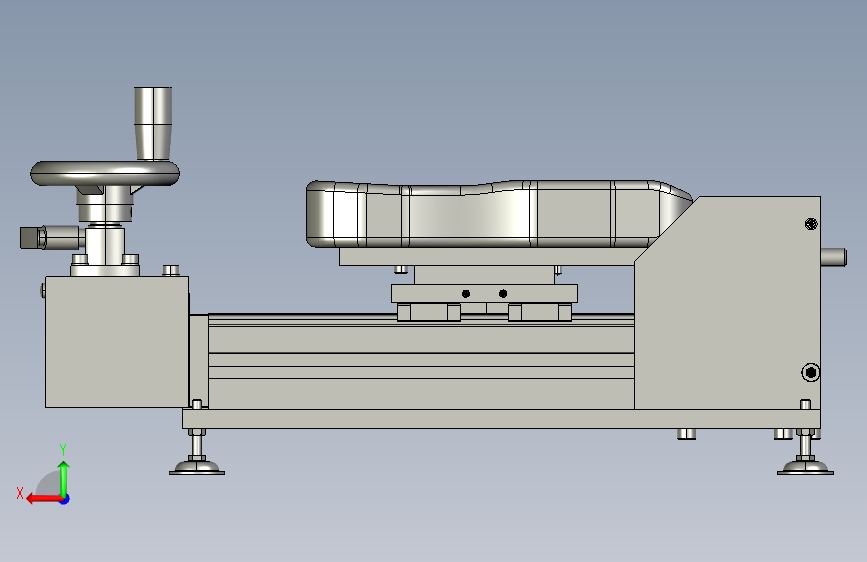867x562 pixels.
Task: Select the vertical crank handle on the handwheel
Action: point(153,123)
